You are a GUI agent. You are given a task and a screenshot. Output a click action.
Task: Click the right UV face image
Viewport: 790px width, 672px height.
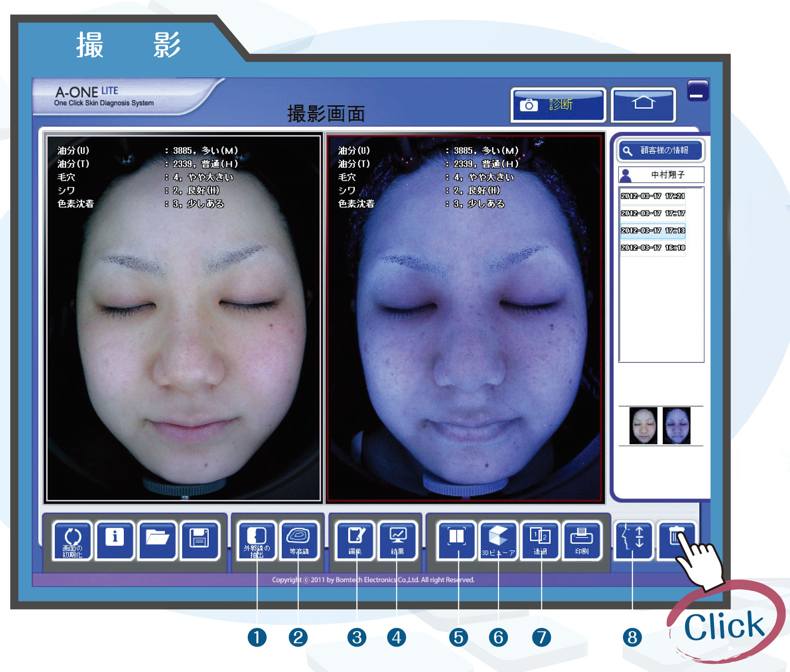click(x=464, y=319)
